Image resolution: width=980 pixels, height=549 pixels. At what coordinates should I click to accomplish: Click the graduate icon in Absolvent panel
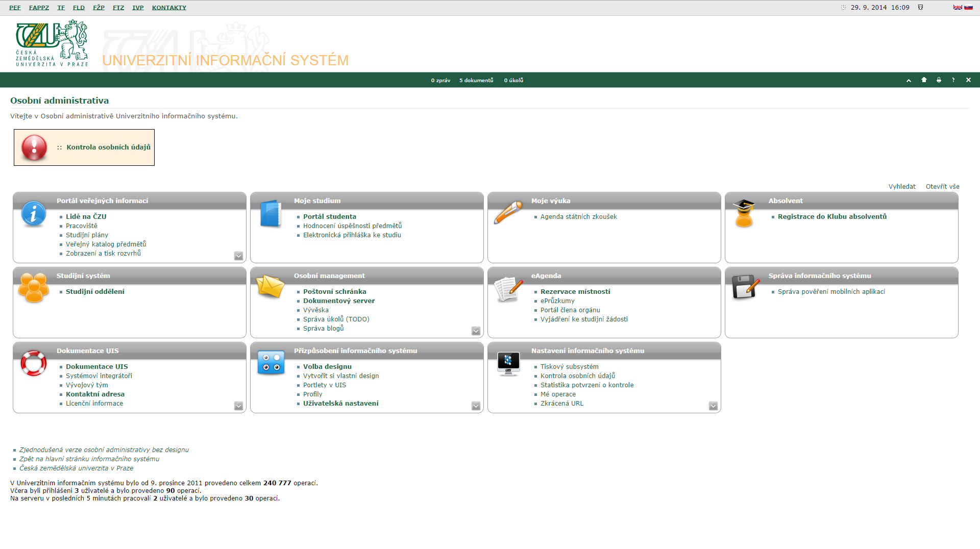point(744,213)
